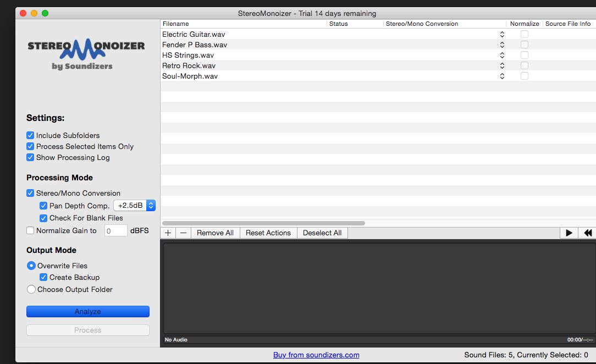The height and width of the screenshot is (364, 596).
Task: Select HS Strings.wav in file list
Action: coord(188,55)
